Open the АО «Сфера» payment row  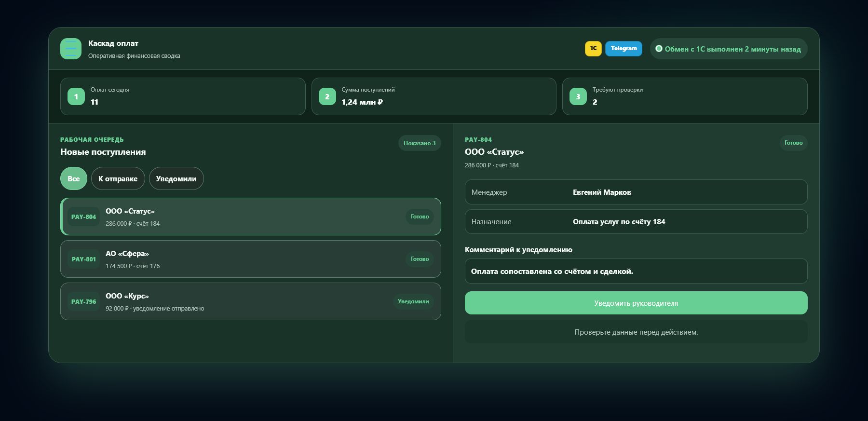(x=251, y=259)
